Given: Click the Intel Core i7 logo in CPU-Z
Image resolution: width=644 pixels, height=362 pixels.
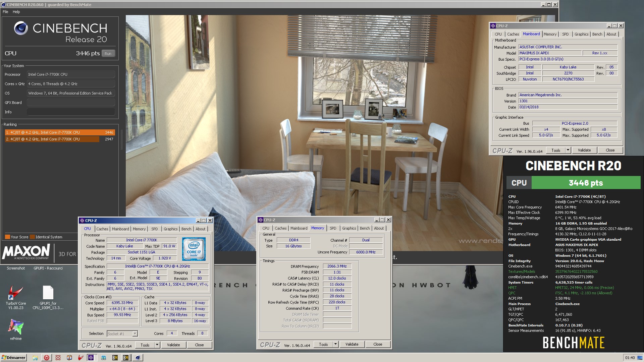Looking at the screenshot, I should 194,249.
